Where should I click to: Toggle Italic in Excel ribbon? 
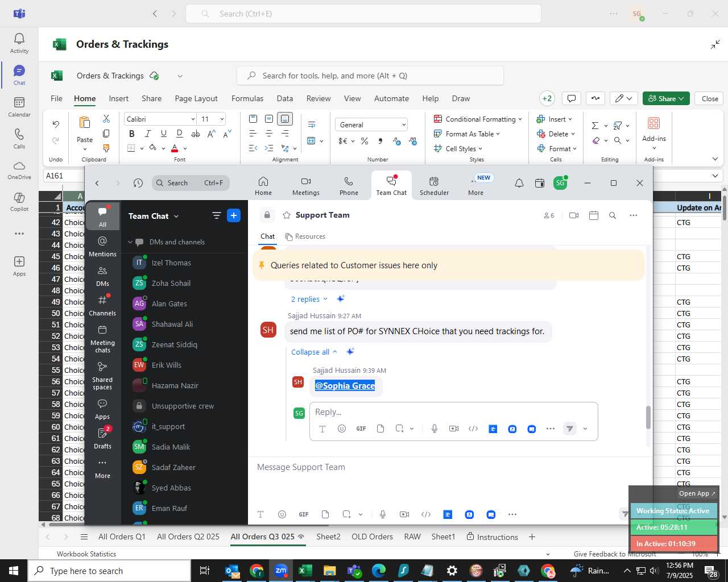click(148, 134)
